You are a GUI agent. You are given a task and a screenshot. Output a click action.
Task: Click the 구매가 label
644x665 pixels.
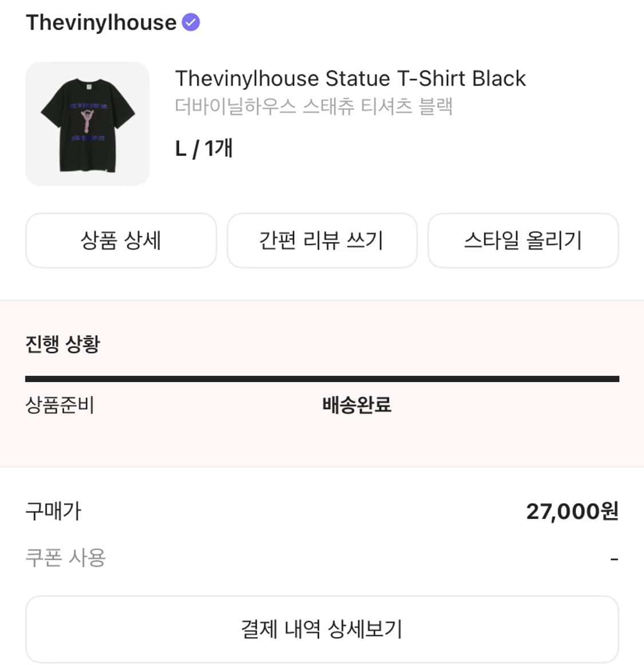53,511
